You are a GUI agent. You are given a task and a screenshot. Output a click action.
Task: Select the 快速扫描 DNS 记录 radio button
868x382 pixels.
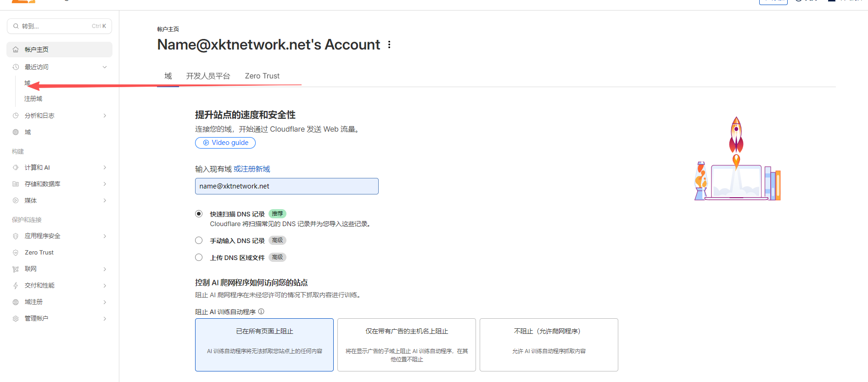point(199,214)
